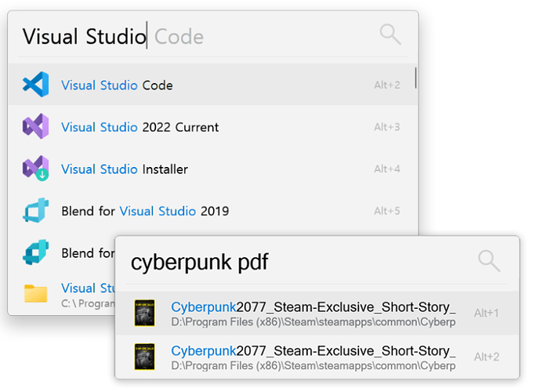Click the Visual Studio 2022 Current icon
The height and width of the screenshot is (392, 533).
[36, 126]
